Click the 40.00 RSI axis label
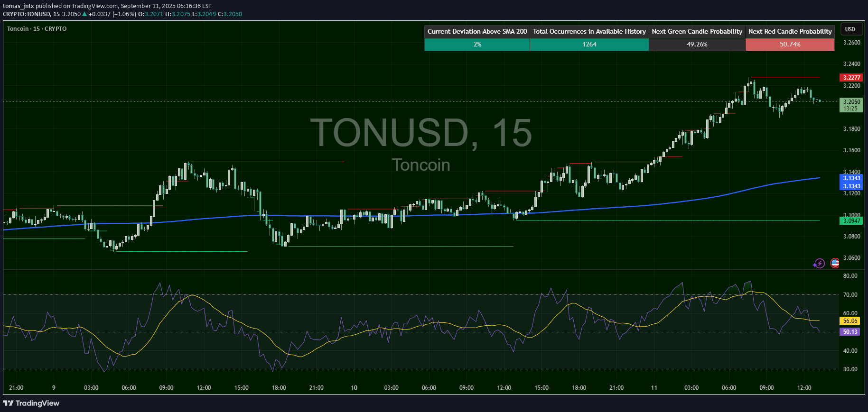 pos(850,351)
